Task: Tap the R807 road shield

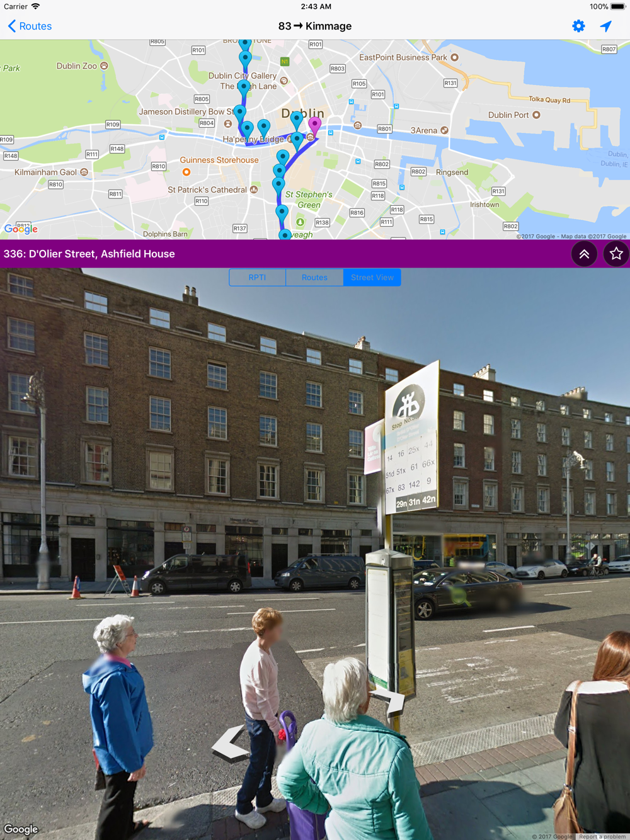Action: tap(609, 49)
